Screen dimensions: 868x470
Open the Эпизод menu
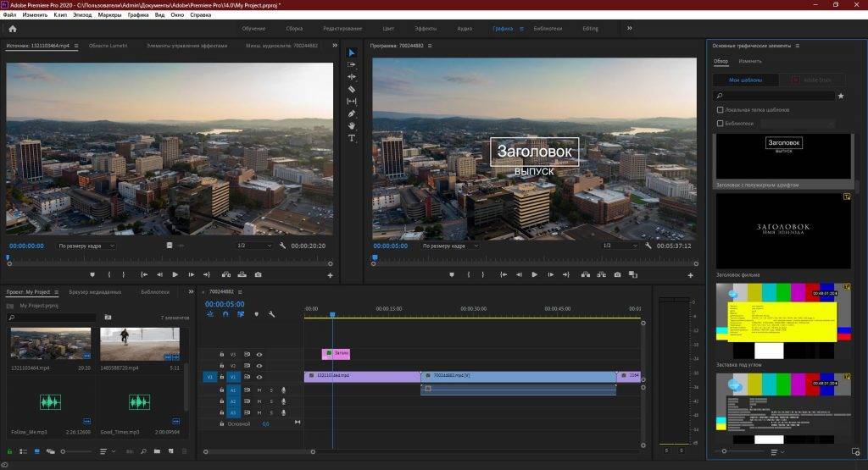click(83, 15)
